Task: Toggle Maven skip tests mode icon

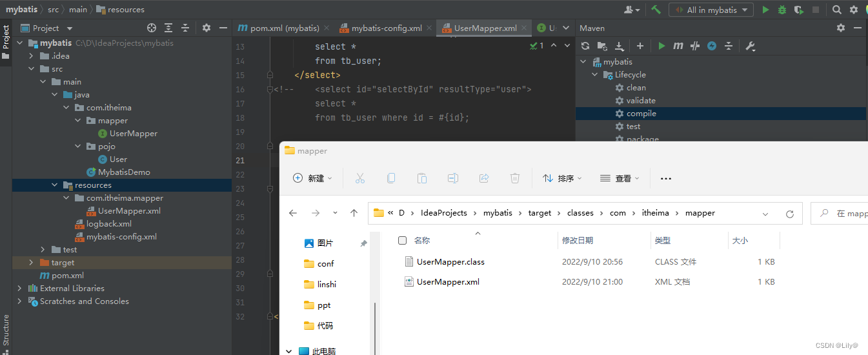Action: tap(695, 46)
